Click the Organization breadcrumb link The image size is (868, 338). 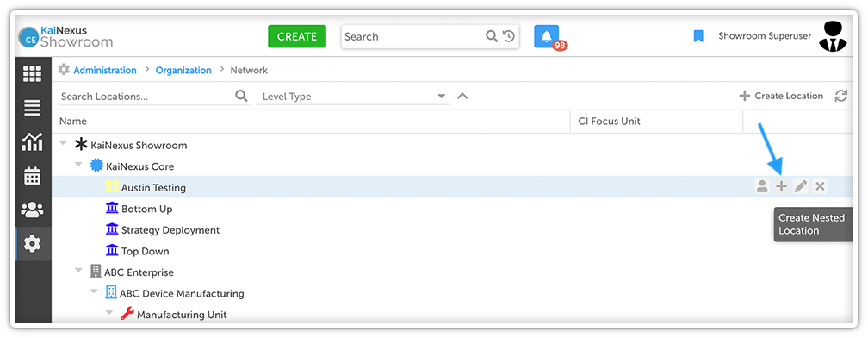tap(183, 71)
